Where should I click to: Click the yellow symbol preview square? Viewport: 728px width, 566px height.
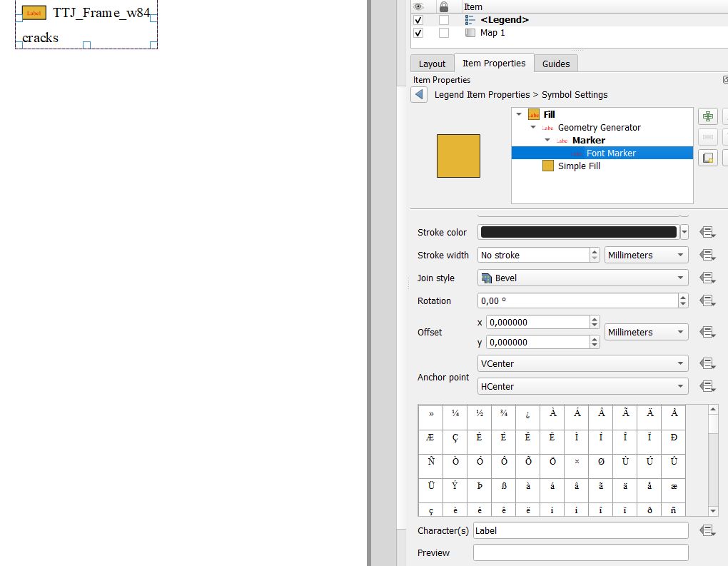point(458,156)
